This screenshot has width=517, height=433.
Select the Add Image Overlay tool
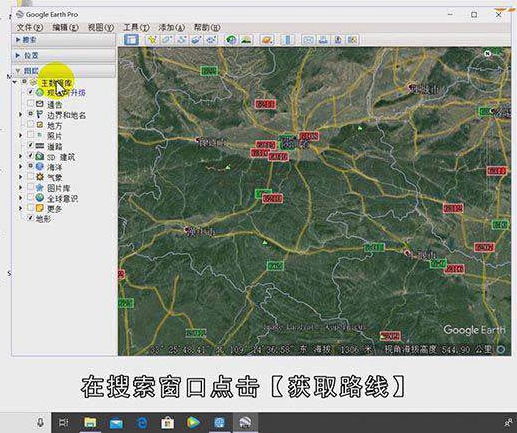click(196, 40)
